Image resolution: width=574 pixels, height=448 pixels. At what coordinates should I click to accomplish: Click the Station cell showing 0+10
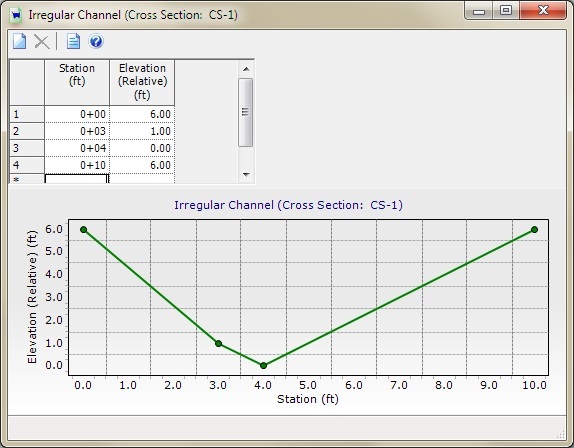[x=77, y=165]
